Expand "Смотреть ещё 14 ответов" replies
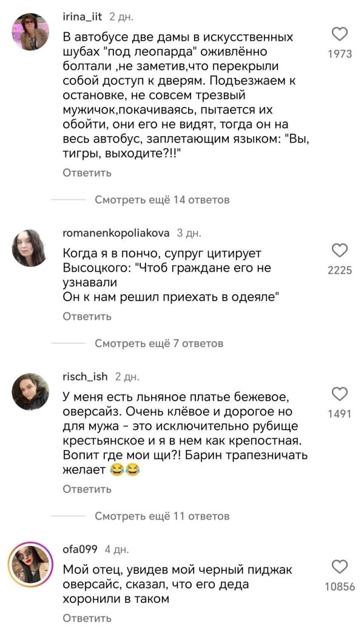Image resolution: width=364 pixels, height=629 pixels. 162,200
